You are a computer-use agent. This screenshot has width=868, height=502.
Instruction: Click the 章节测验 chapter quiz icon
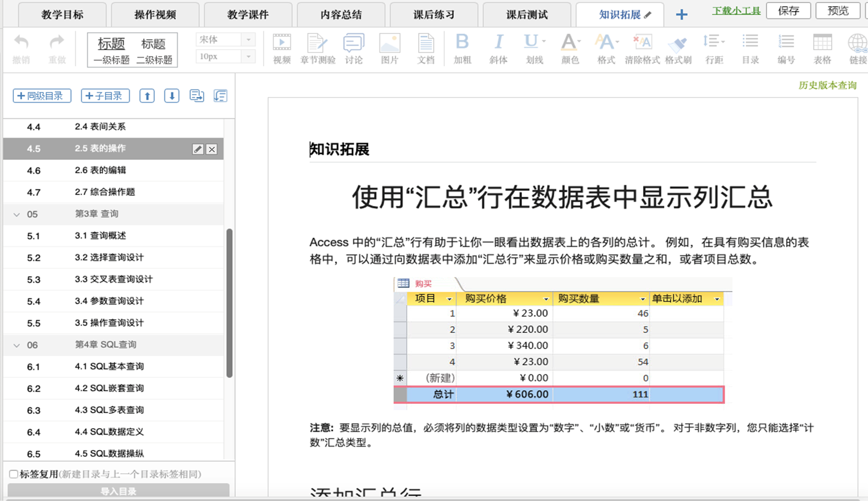(317, 48)
